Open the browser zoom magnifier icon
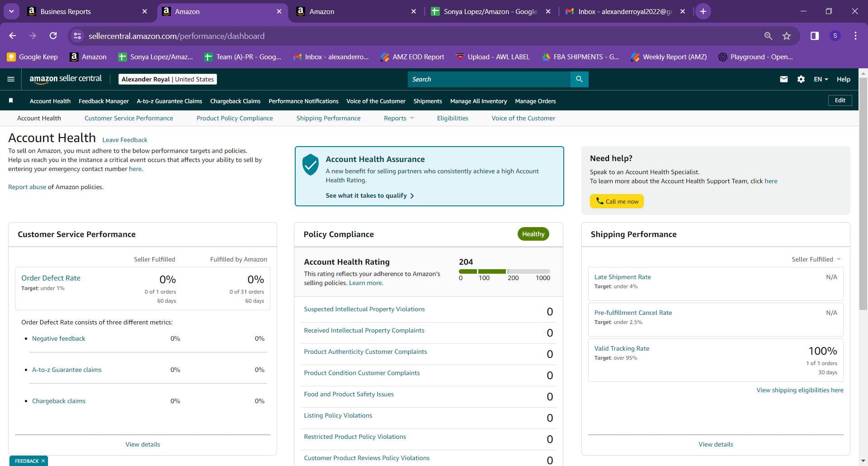Screen dimensions: 868x466 pyautogui.click(x=768, y=36)
